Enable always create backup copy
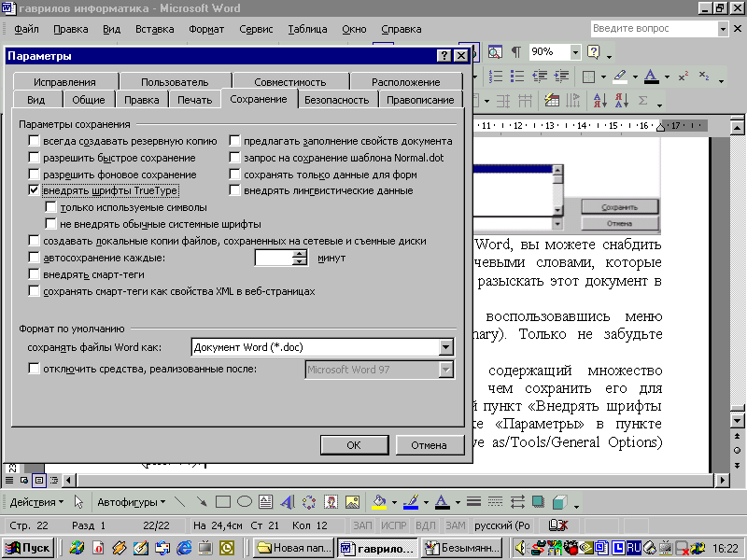 pyautogui.click(x=34, y=141)
